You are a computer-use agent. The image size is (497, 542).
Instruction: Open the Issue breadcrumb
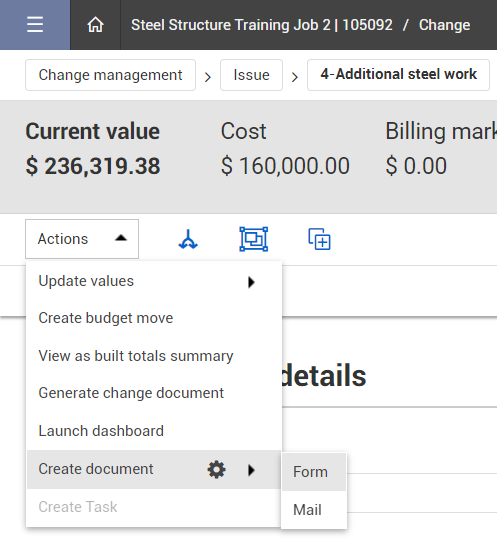[x=251, y=75]
